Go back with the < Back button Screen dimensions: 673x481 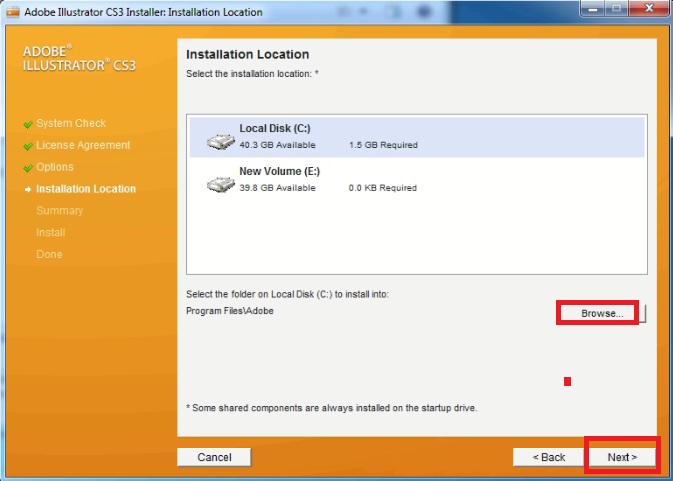[x=549, y=457]
